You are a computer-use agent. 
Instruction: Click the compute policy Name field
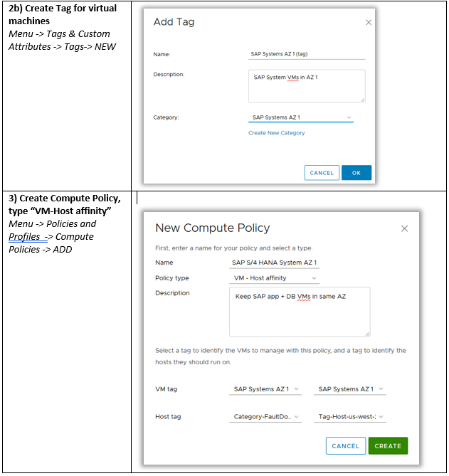[274, 263]
